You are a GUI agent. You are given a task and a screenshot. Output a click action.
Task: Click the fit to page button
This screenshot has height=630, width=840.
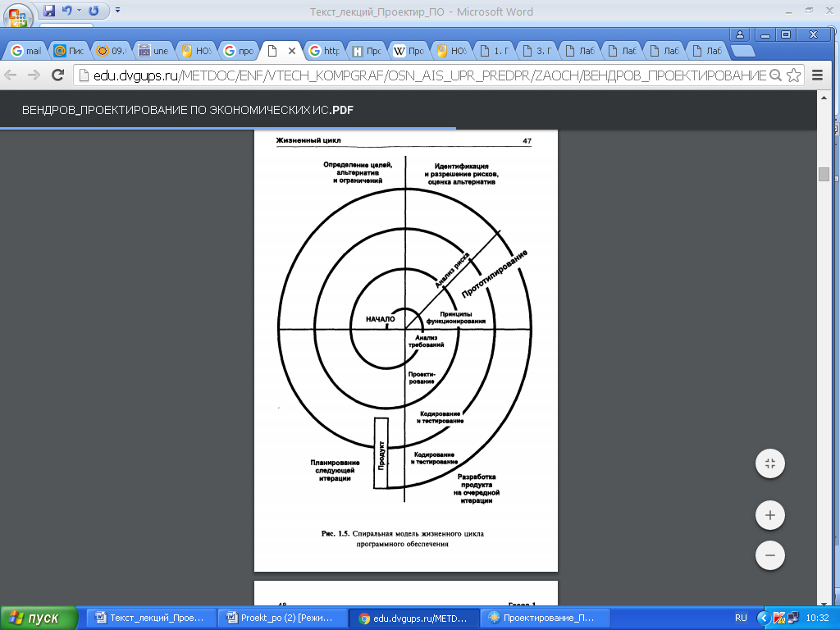[x=769, y=463]
